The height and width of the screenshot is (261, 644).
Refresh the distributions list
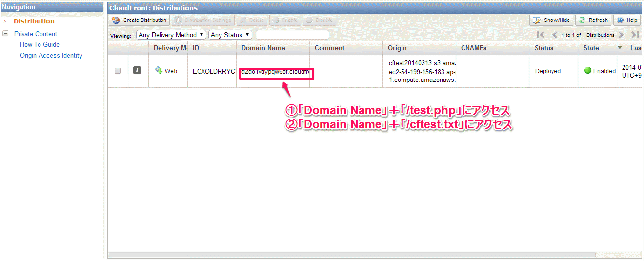[x=593, y=20]
